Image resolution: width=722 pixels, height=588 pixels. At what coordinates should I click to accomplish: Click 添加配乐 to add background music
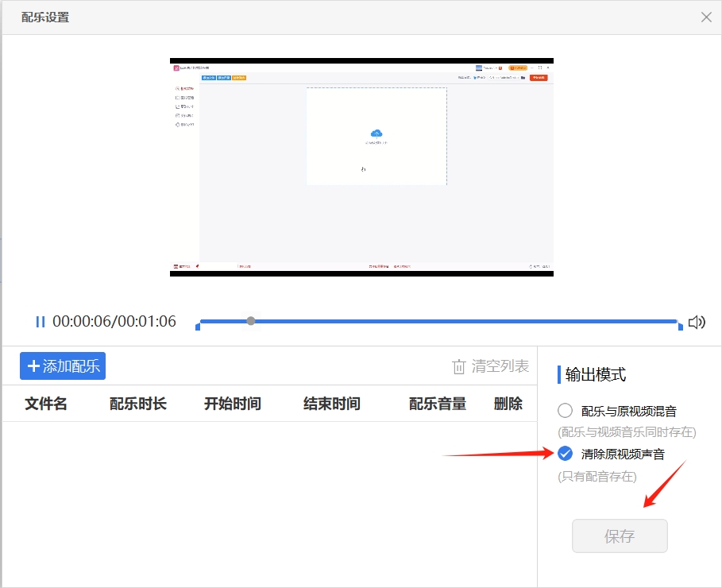(63, 366)
